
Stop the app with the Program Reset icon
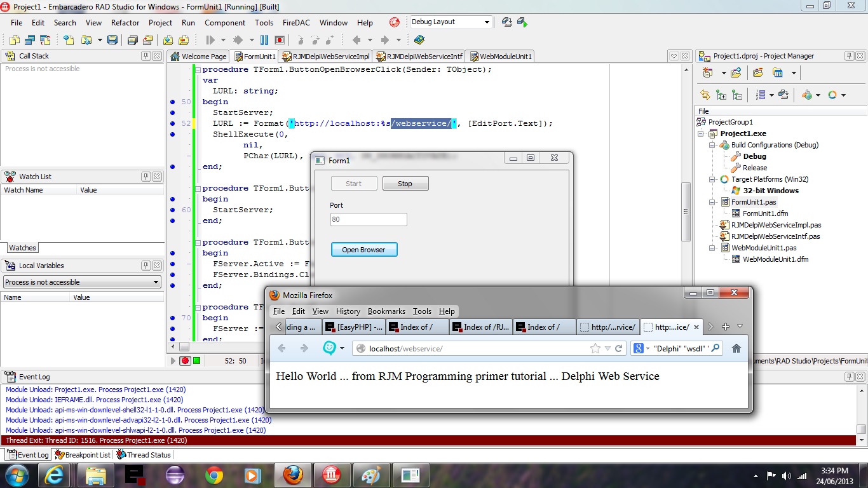279,40
